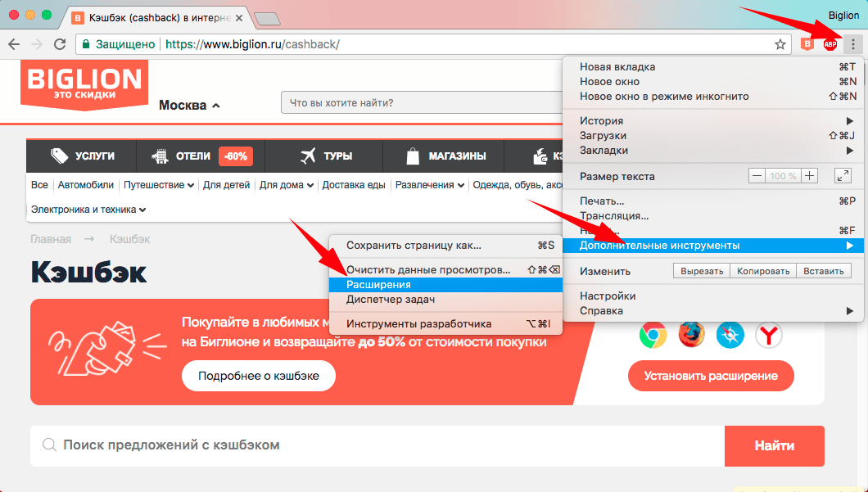Open the Chrome three-dot menu button
Viewport: 868px width, 492px height.
pyautogui.click(x=853, y=44)
